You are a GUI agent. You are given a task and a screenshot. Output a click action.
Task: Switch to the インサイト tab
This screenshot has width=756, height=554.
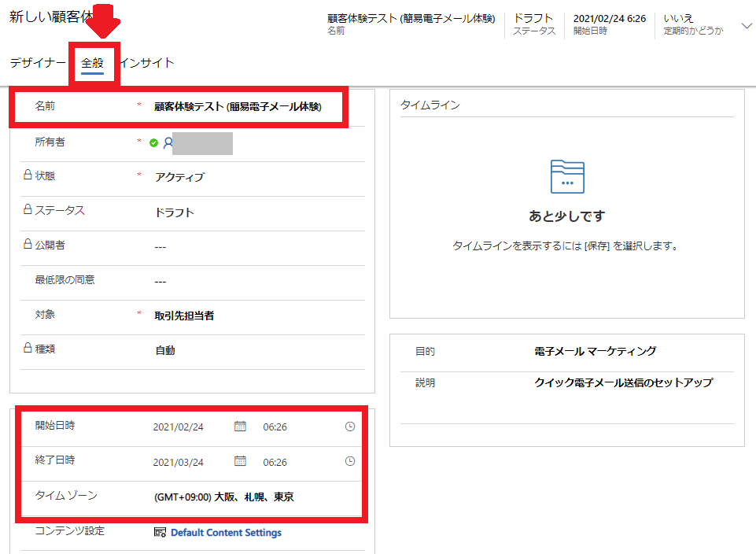pos(147,63)
